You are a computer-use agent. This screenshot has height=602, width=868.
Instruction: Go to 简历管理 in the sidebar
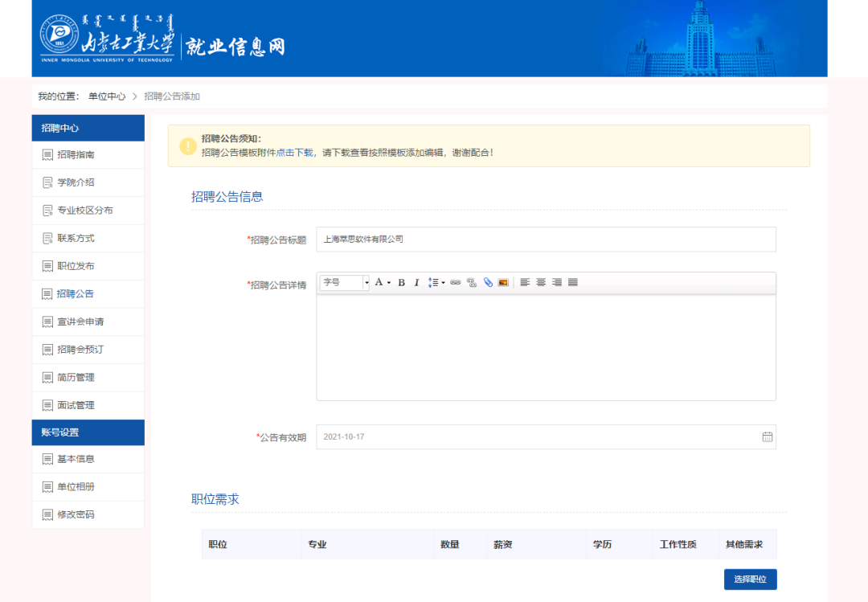click(x=76, y=378)
